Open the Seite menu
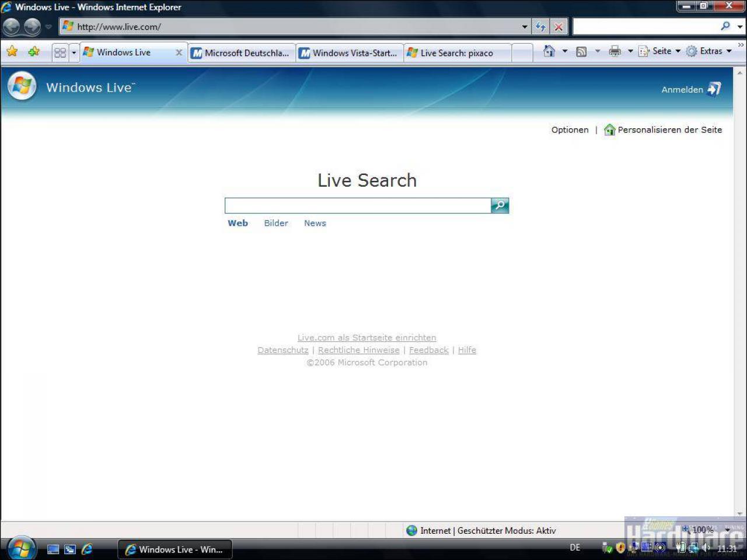The width and height of the screenshot is (747, 560). tap(659, 51)
